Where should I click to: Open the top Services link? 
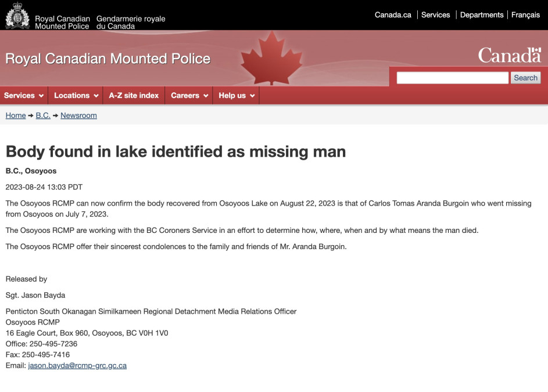coord(436,15)
